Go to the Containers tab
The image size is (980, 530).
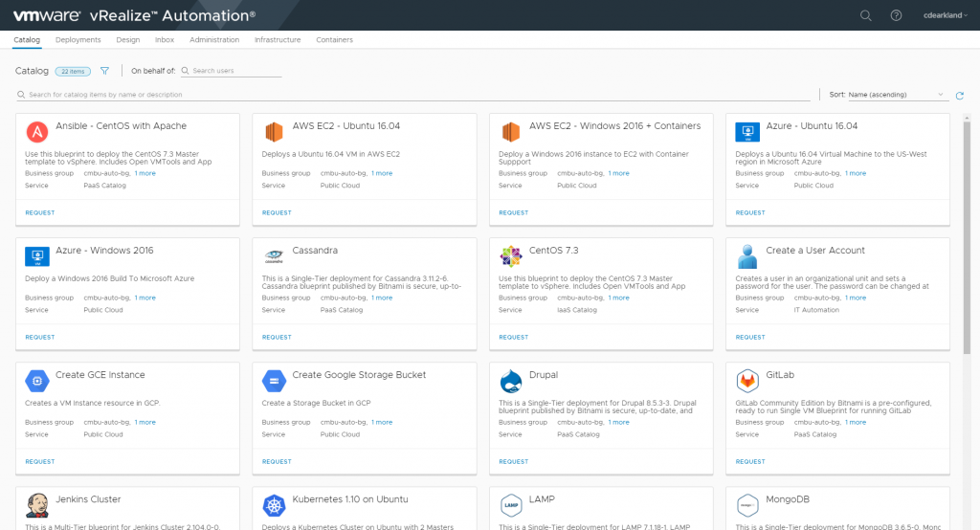coord(334,40)
